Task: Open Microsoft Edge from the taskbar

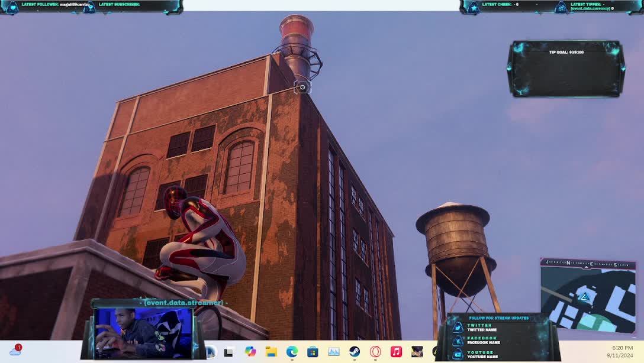Action: pyautogui.click(x=292, y=352)
